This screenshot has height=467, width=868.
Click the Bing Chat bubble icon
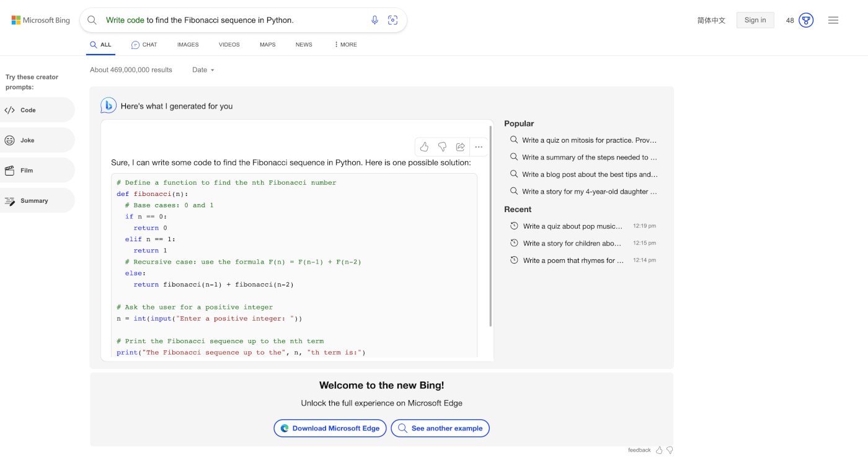click(108, 105)
